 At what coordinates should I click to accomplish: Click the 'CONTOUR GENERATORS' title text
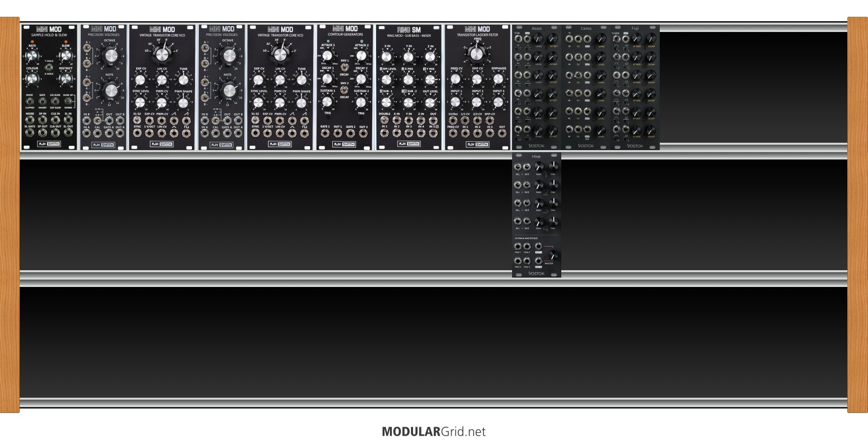pyautogui.click(x=345, y=35)
